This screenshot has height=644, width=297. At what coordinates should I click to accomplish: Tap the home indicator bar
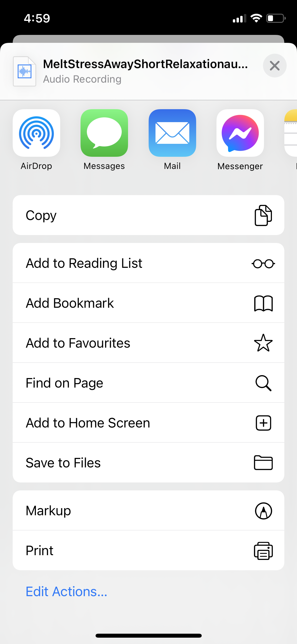point(148,636)
